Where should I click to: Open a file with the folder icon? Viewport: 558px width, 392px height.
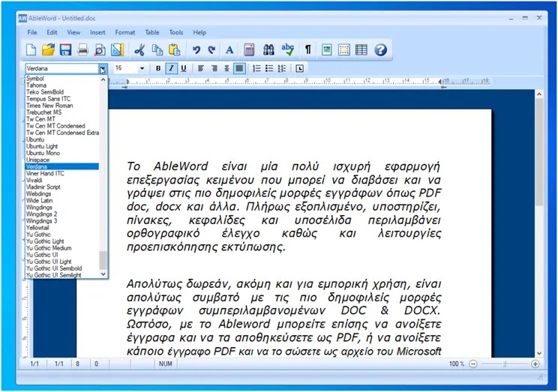(48, 49)
